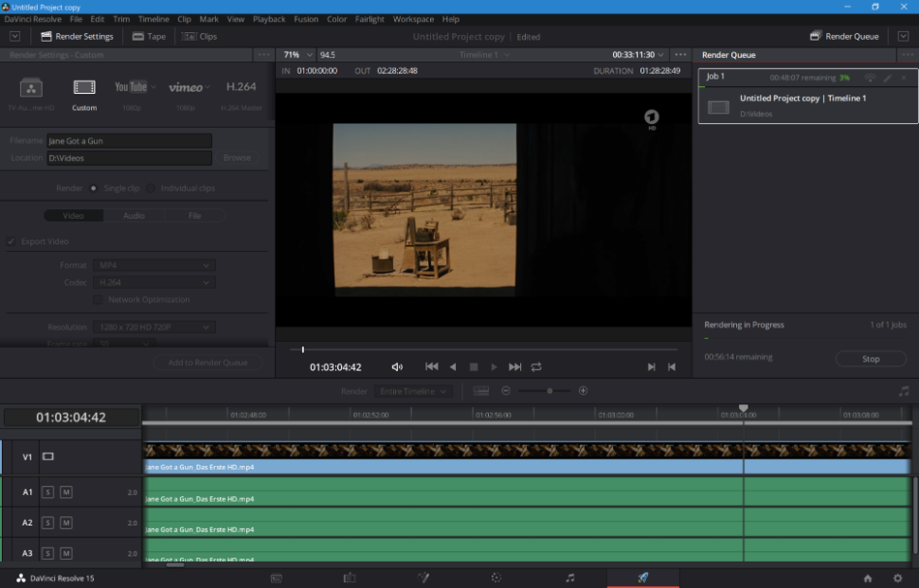The width and height of the screenshot is (919, 588).
Task: Edit Job 1 with pencil icon
Action: click(888, 78)
